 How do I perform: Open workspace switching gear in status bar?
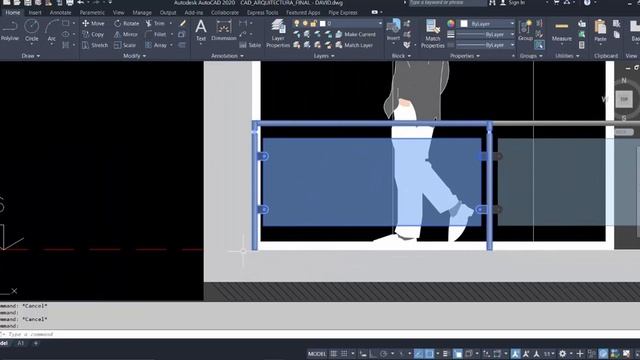click(562, 354)
